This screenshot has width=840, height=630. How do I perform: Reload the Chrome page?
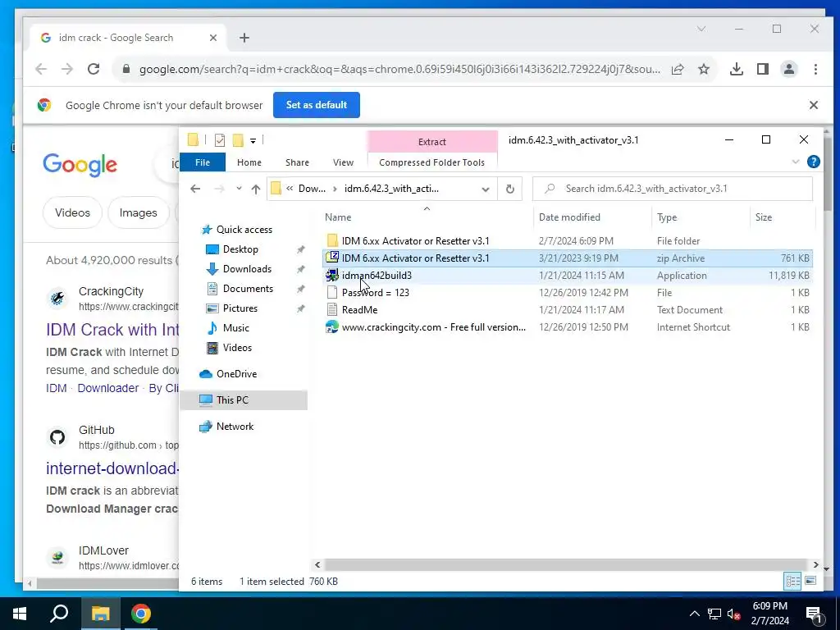(x=94, y=69)
